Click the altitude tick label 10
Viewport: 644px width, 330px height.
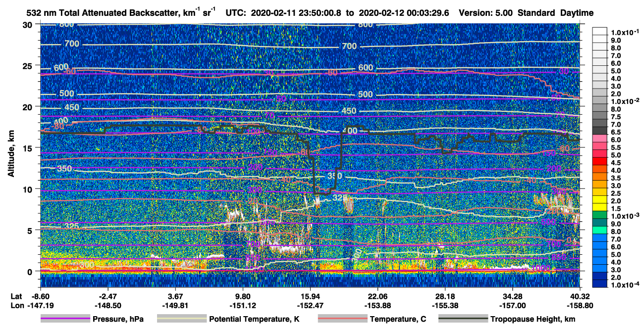pyautogui.click(x=28, y=189)
